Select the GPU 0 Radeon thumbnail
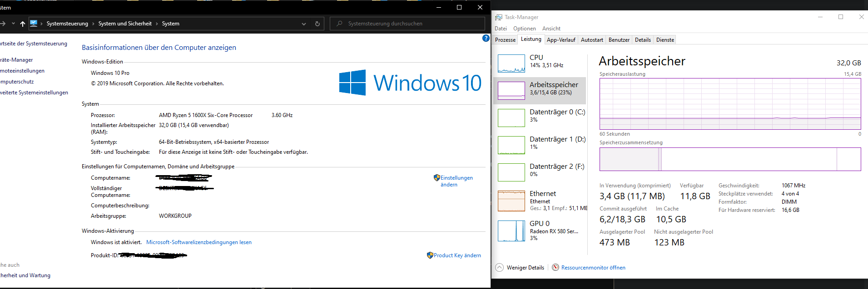 click(511, 231)
